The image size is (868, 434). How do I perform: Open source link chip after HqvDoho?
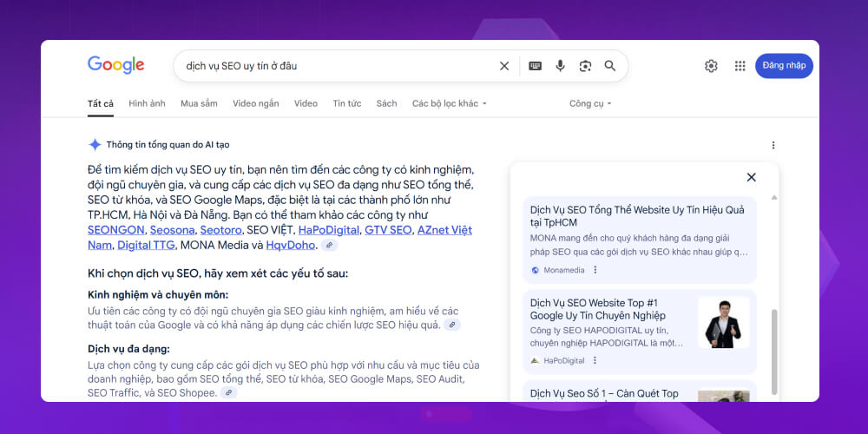(329, 245)
